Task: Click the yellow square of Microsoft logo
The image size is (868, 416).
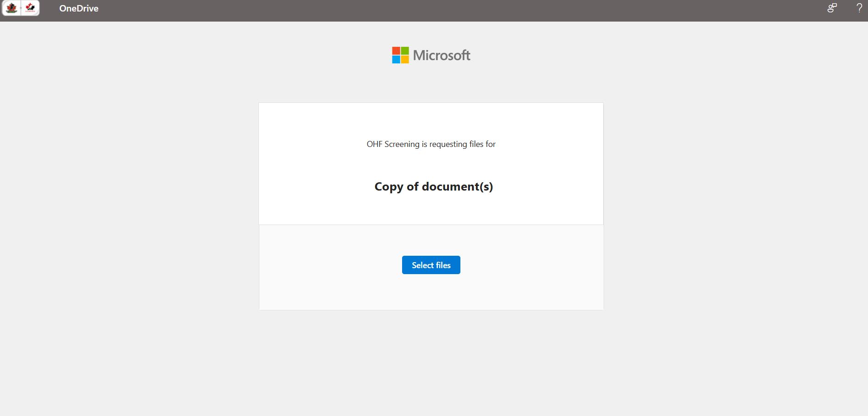Action: [x=405, y=59]
